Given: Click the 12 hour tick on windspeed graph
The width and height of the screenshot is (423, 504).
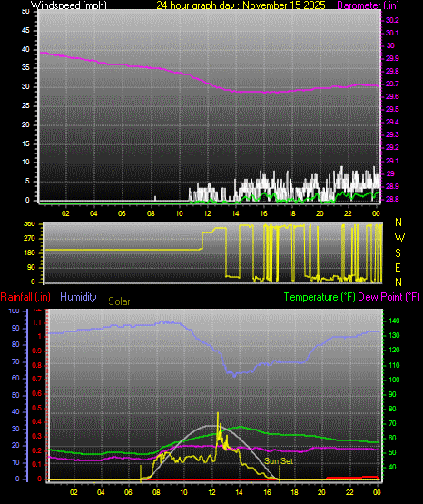Looking at the screenshot, I should [x=207, y=213].
